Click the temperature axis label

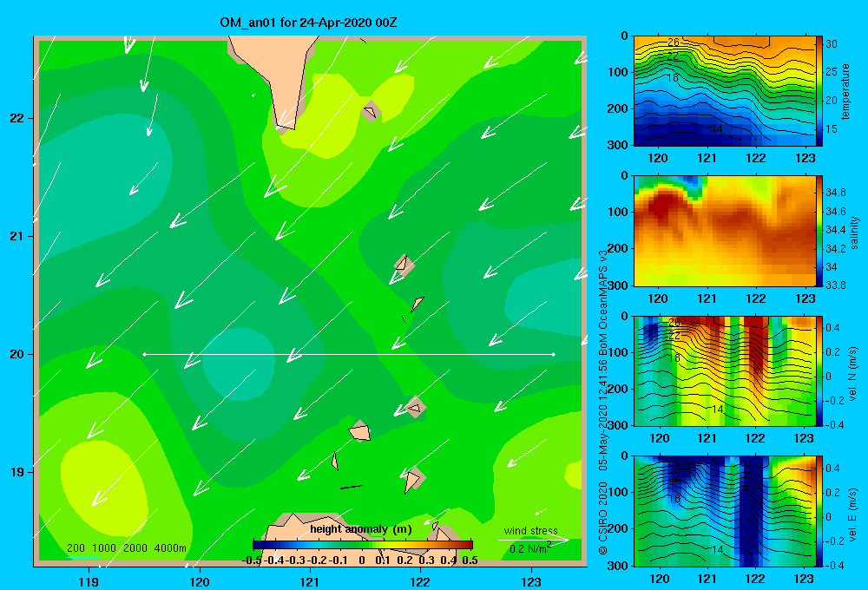pyautogui.click(x=845, y=91)
